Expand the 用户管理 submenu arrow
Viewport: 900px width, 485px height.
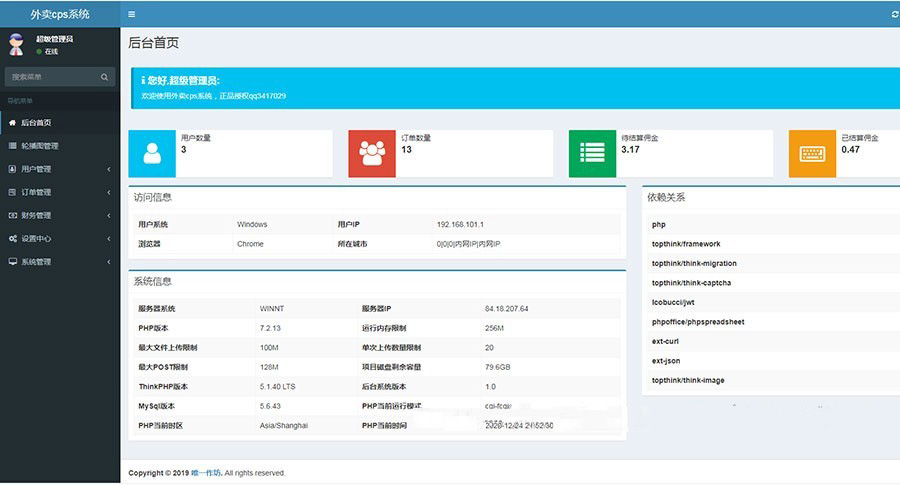point(109,169)
